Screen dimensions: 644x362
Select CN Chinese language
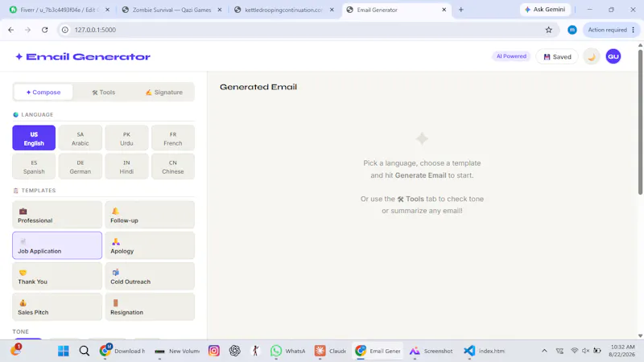[x=173, y=167]
